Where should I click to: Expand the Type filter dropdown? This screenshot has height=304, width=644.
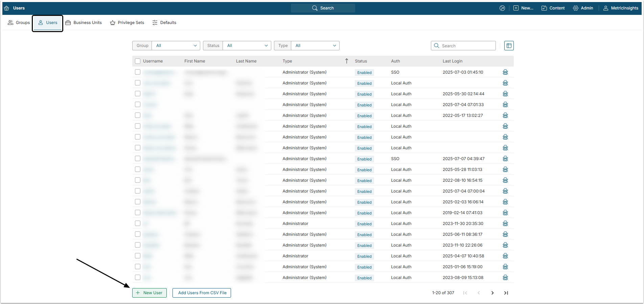click(x=315, y=46)
